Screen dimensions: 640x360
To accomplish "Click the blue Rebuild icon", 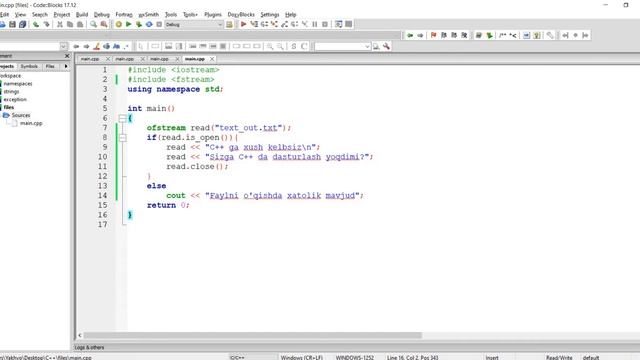I will 149,24.
